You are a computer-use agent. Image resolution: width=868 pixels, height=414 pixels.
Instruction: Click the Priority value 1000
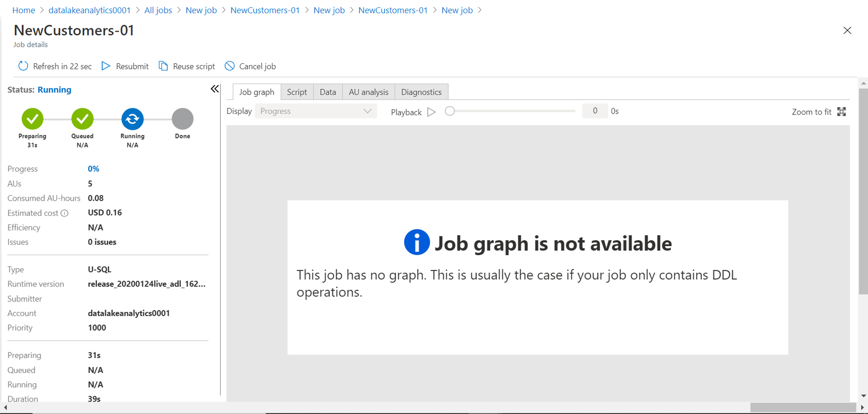97,328
